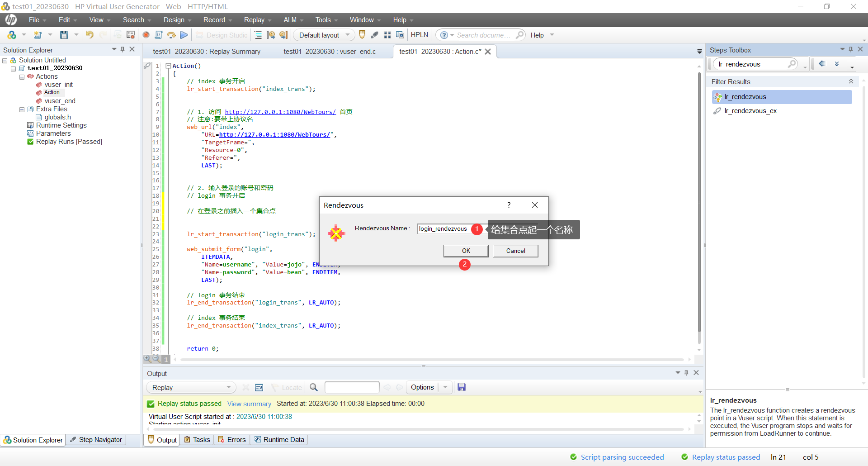Collapse the Action() code fold marker
Image resolution: width=868 pixels, height=466 pixels.
point(168,66)
